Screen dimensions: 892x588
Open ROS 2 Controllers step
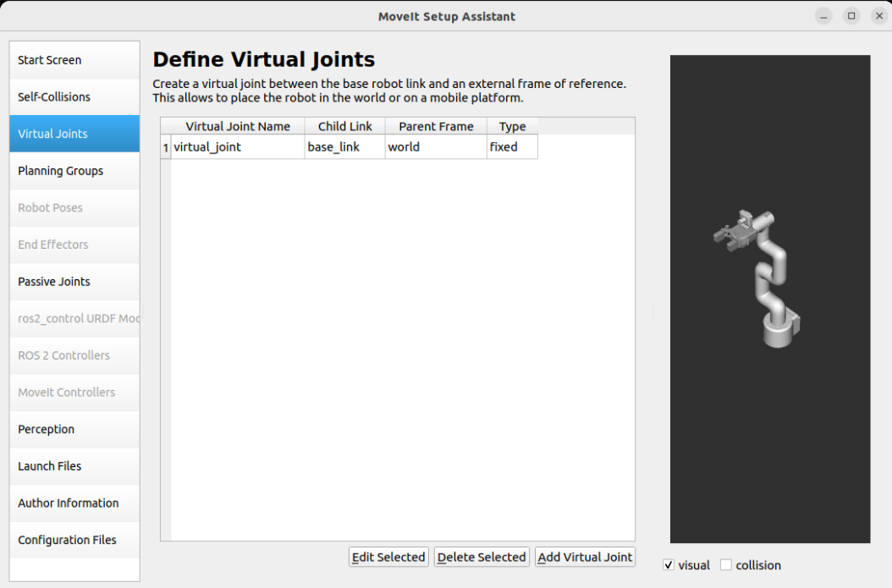point(74,355)
